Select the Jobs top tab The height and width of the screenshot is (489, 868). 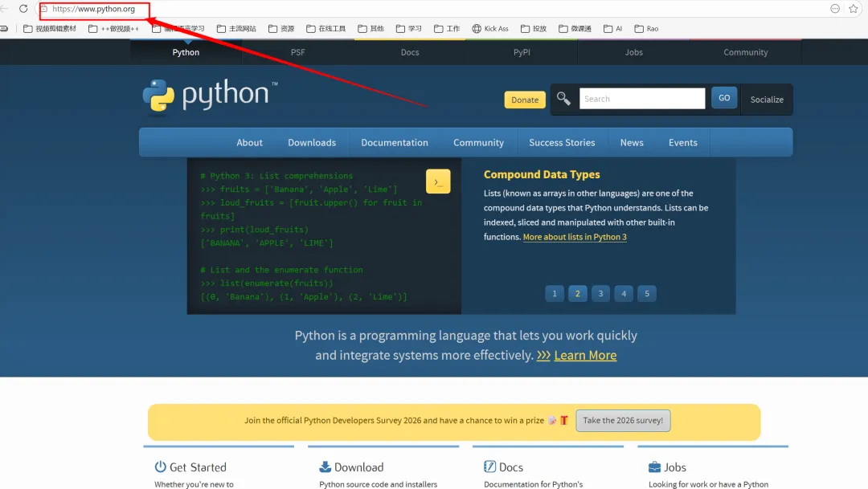pyautogui.click(x=634, y=52)
